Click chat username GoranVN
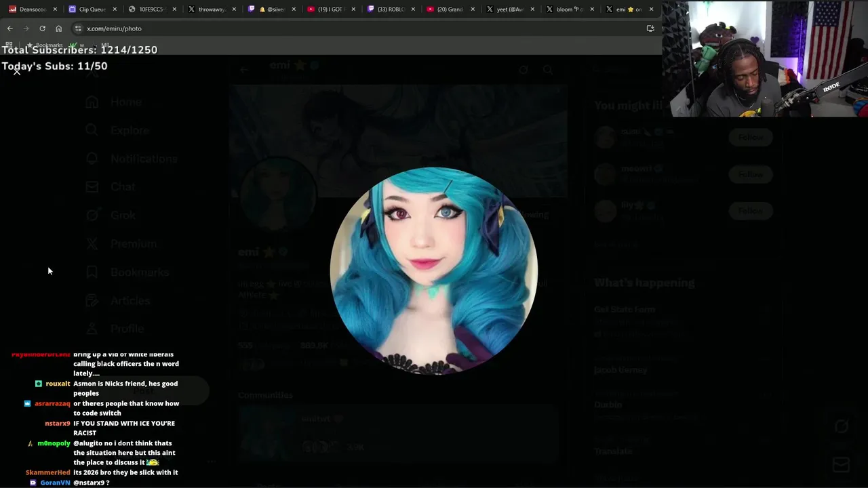 [x=55, y=483]
